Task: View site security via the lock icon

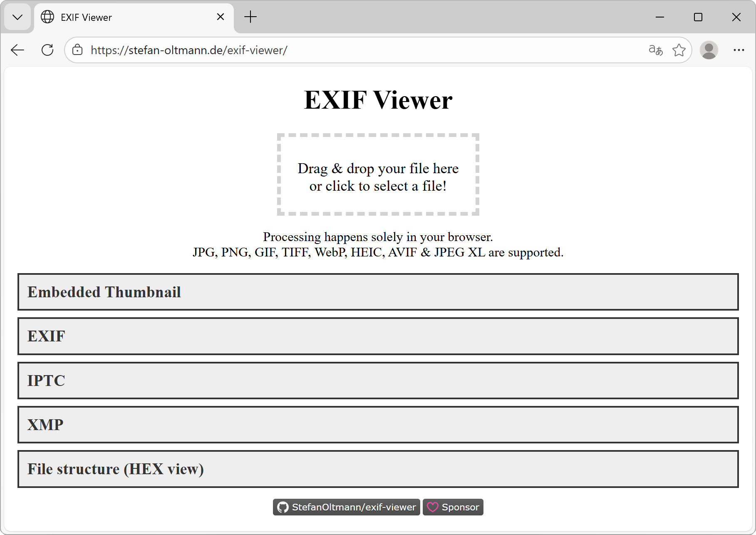Action: click(x=77, y=50)
